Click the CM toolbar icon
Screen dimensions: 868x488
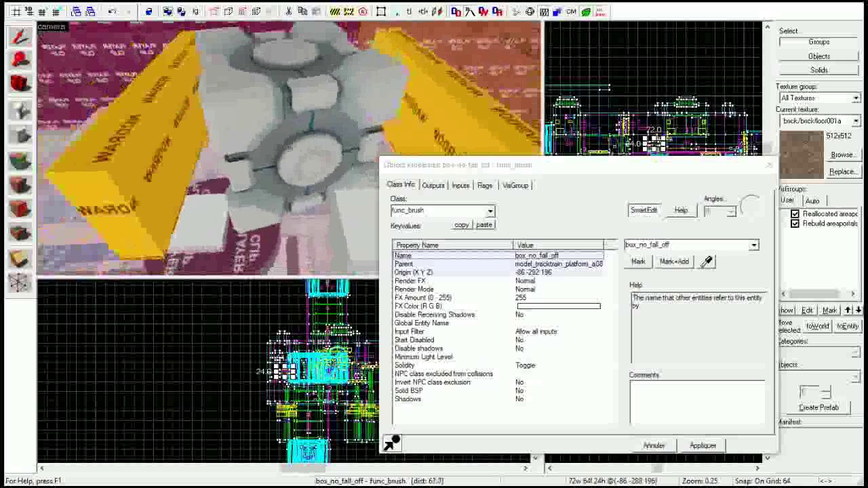point(571,12)
